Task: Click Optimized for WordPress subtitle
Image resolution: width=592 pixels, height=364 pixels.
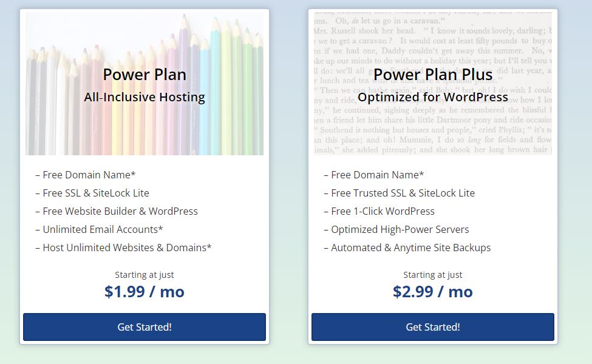Action: [433, 97]
